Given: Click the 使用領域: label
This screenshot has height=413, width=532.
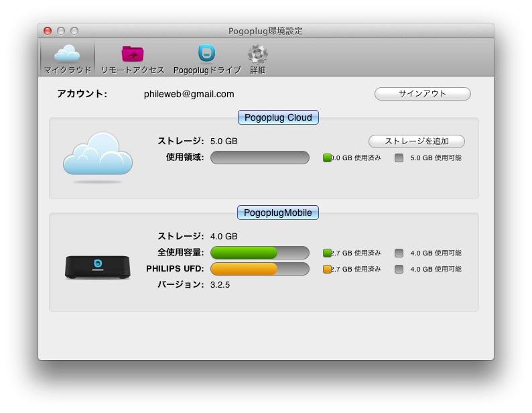Looking at the screenshot, I should pos(185,158).
